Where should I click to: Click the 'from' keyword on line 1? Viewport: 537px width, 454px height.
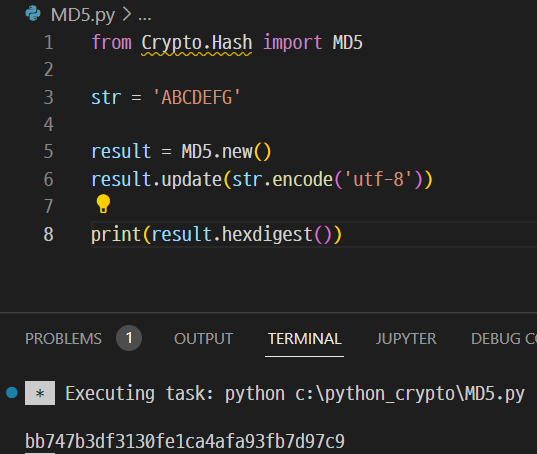click(111, 42)
